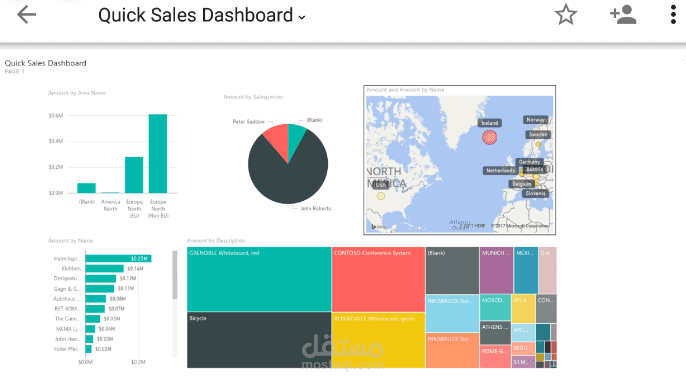The width and height of the screenshot is (686, 380).
Task: Click the Belgium map label
Action: tap(521, 184)
